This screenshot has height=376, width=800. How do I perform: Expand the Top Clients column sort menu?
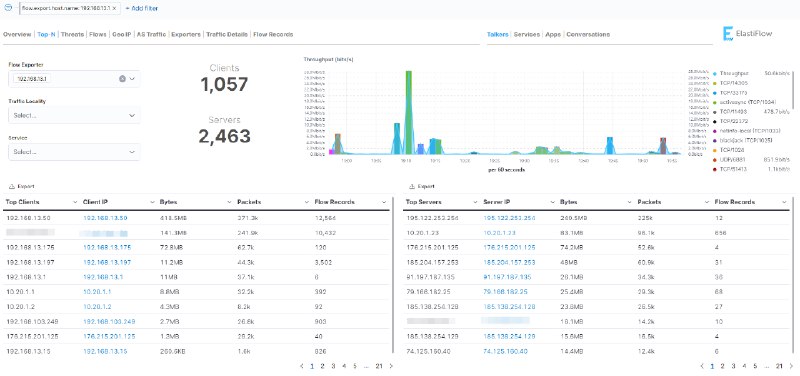pyautogui.click(x=76, y=203)
